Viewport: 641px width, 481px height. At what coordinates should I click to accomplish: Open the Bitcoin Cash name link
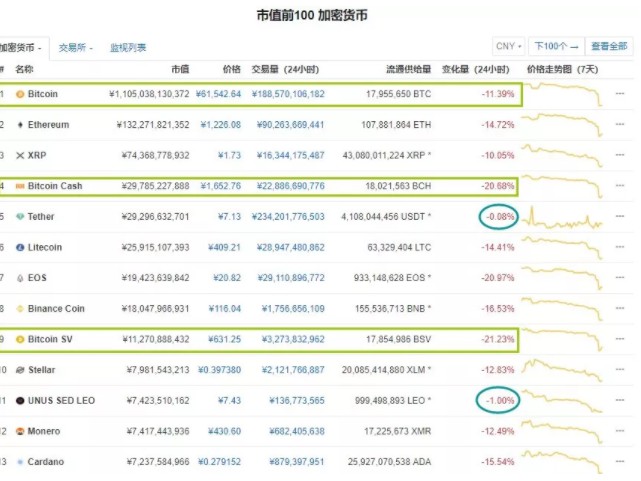click(55, 186)
